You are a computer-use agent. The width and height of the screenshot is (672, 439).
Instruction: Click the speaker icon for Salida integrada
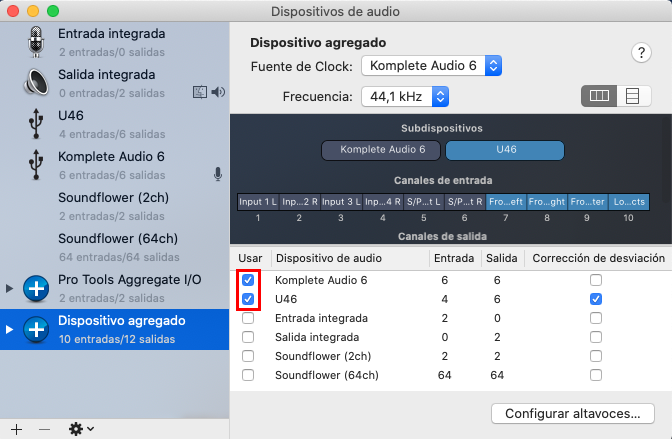point(36,83)
